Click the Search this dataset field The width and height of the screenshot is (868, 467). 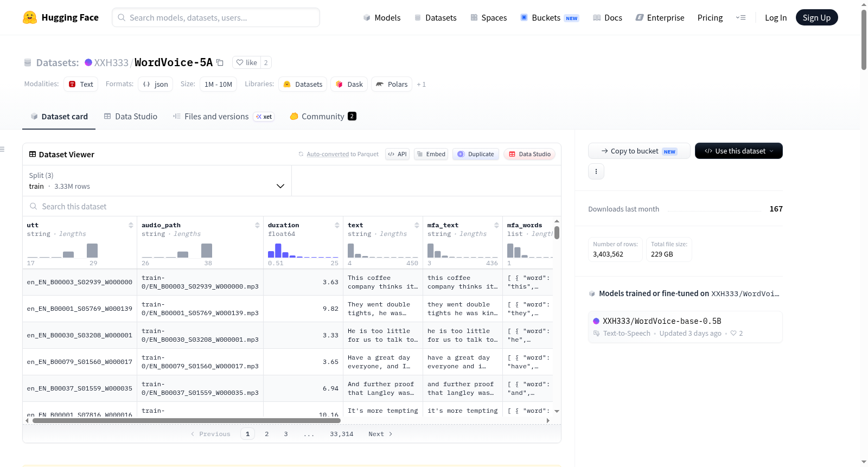pos(292,206)
